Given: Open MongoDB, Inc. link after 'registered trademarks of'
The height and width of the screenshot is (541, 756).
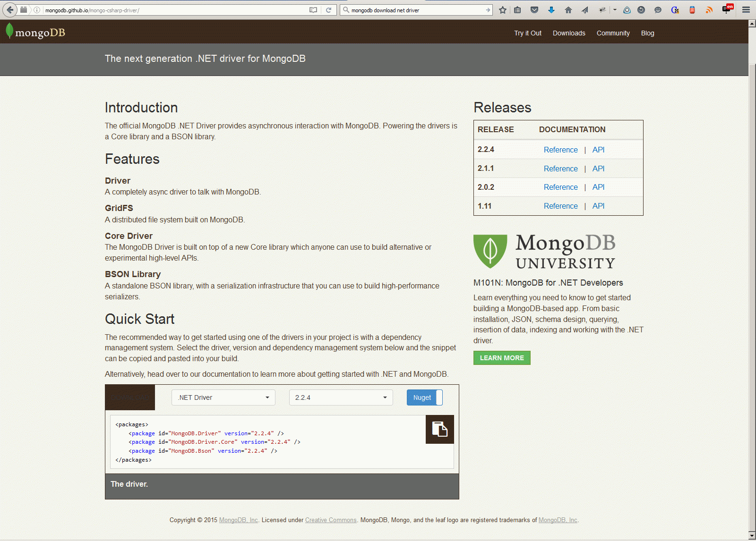Looking at the screenshot, I should [558, 520].
